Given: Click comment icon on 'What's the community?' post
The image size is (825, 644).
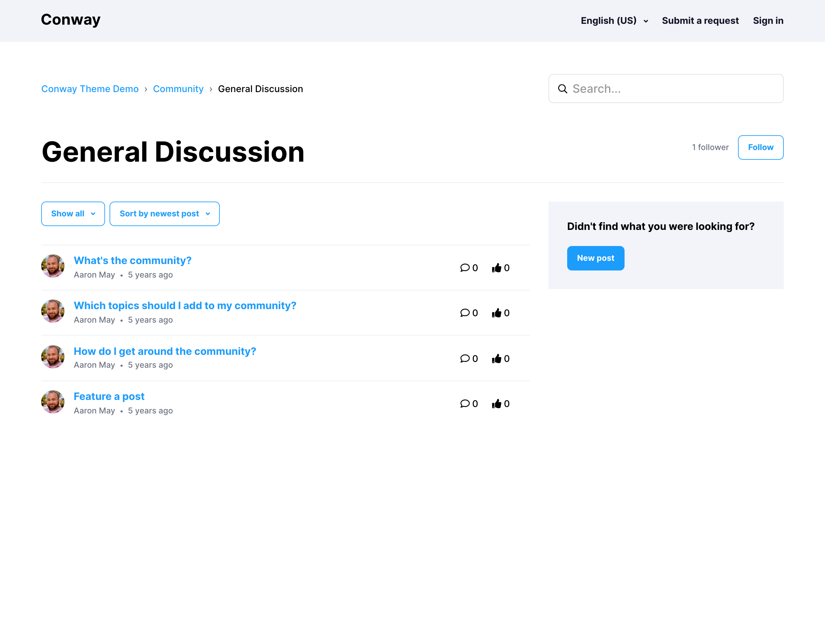Looking at the screenshot, I should (x=465, y=268).
